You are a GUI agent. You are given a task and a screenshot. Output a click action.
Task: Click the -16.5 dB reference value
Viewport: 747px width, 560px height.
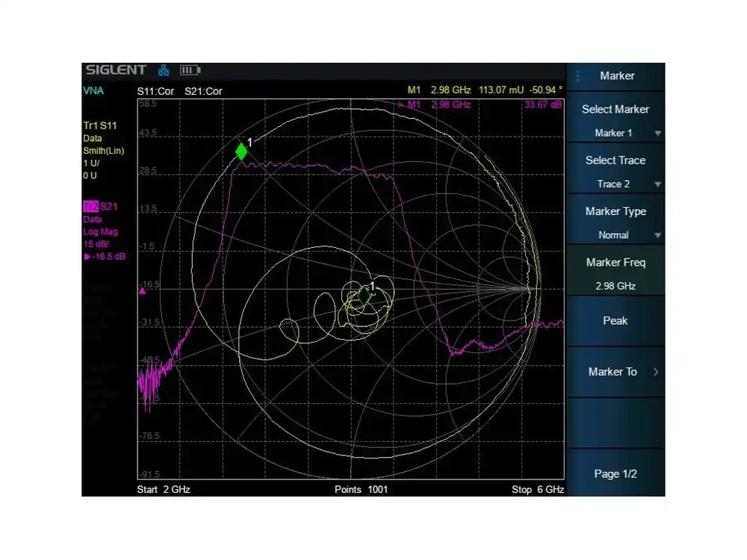(x=108, y=257)
